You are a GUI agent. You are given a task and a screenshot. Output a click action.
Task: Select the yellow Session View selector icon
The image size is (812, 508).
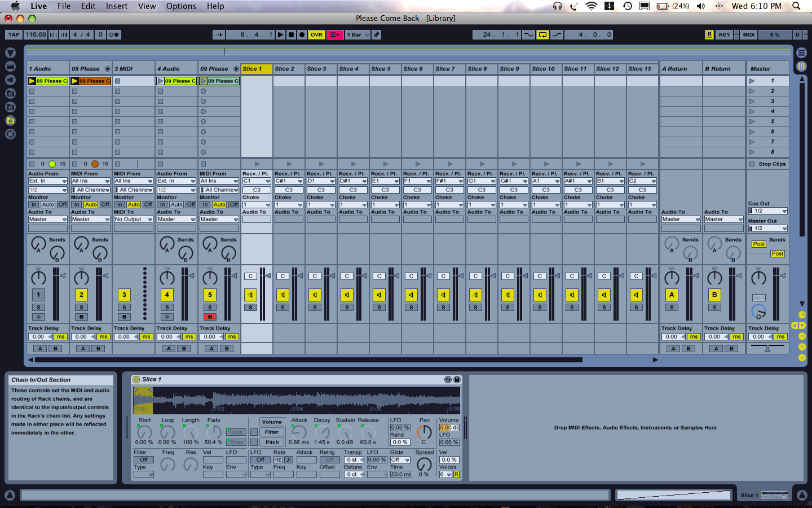coord(801,66)
